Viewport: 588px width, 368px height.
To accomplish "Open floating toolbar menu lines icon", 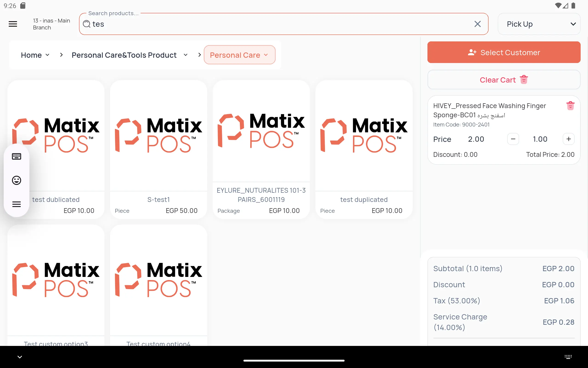I will click(17, 204).
